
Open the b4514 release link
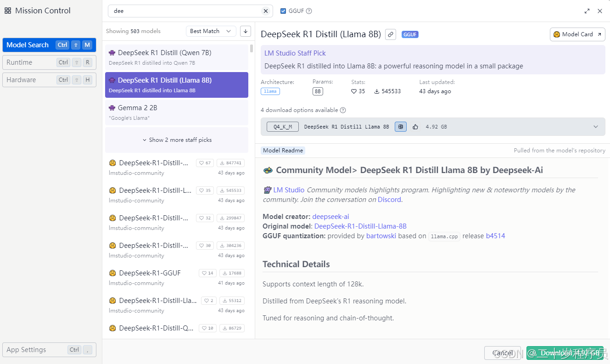tap(496, 236)
